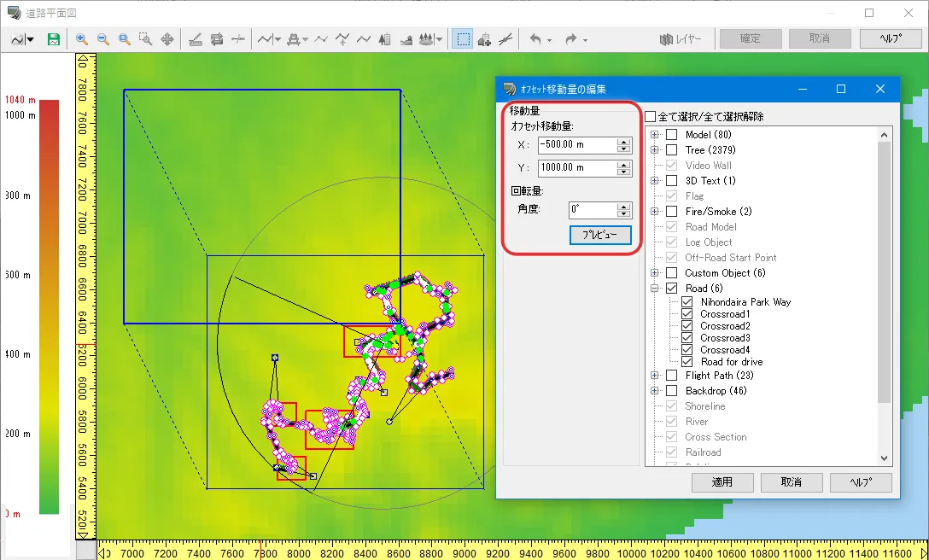The image size is (929, 560).
Task: Click the redo arrow icon
Action: pos(571,39)
